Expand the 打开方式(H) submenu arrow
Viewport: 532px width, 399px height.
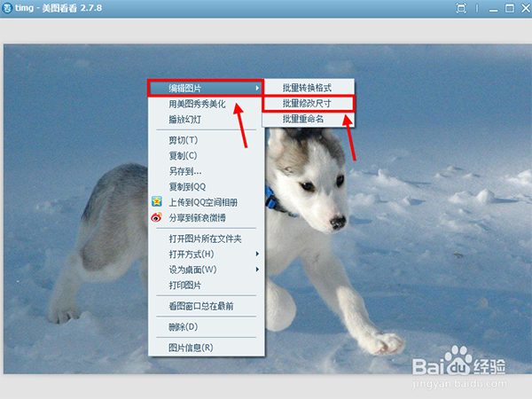257,254
